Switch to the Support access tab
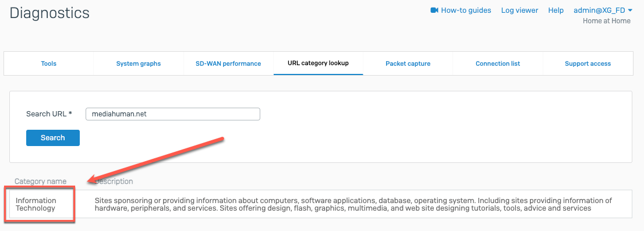The image size is (644, 231). tap(588, 63)
